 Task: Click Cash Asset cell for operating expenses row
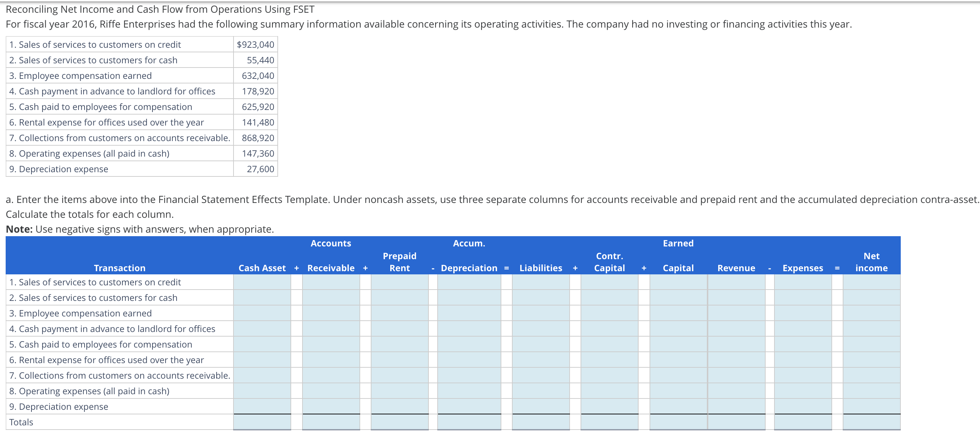262,391
